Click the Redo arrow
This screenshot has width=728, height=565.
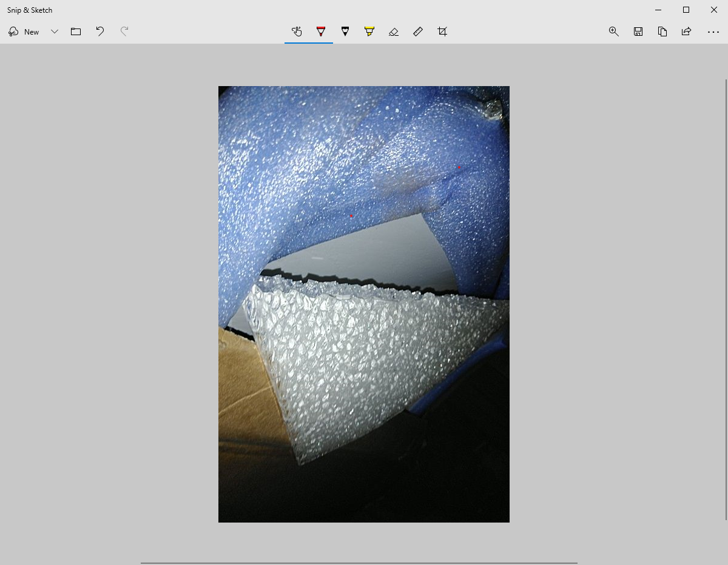124,32
